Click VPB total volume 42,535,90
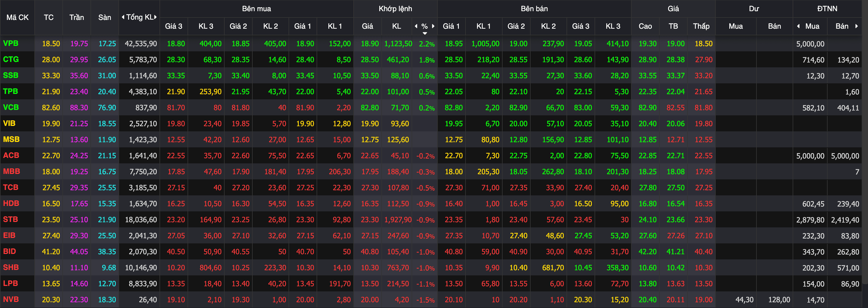Image resolution: width=868 pixels, height=308 pixels. (x=141, y=44)
